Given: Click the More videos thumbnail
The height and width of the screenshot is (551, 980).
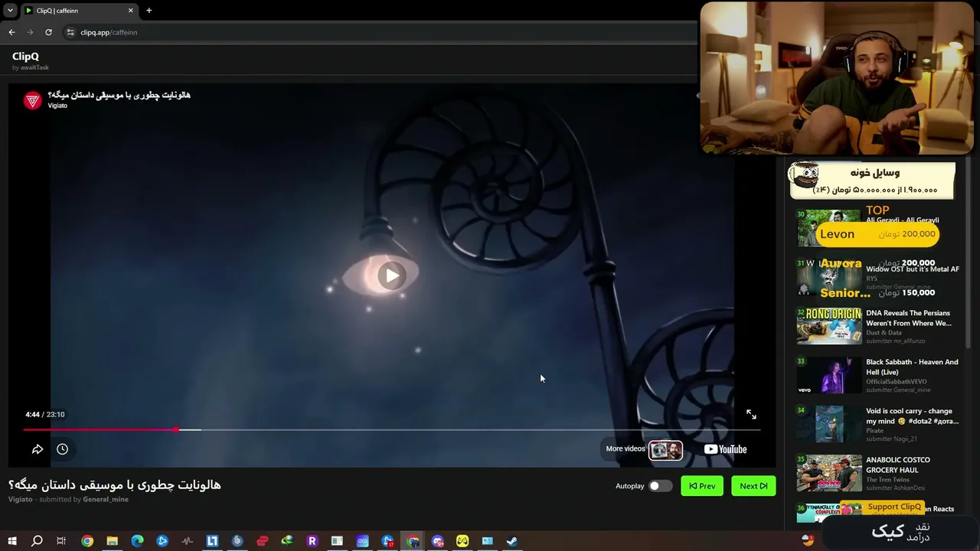Looking at the screenshot, I should 665,449.
